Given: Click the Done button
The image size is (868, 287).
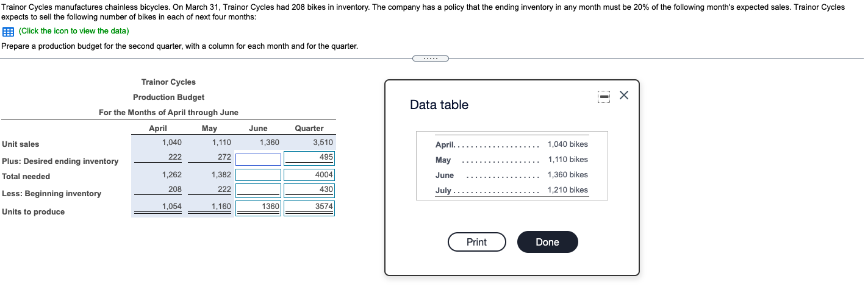Looking at the screenshot, I should tap(547, 242).
